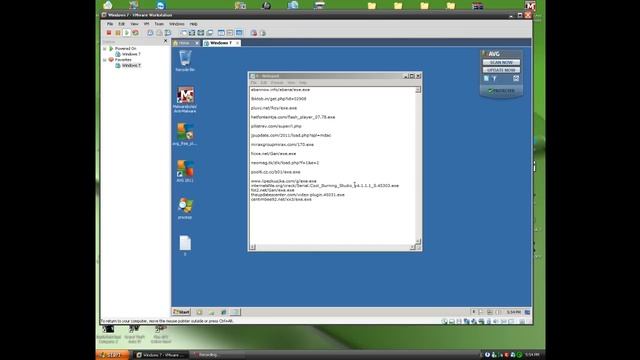Click the last VMware toolbar replay icon
640x360 pixels.
262,33
